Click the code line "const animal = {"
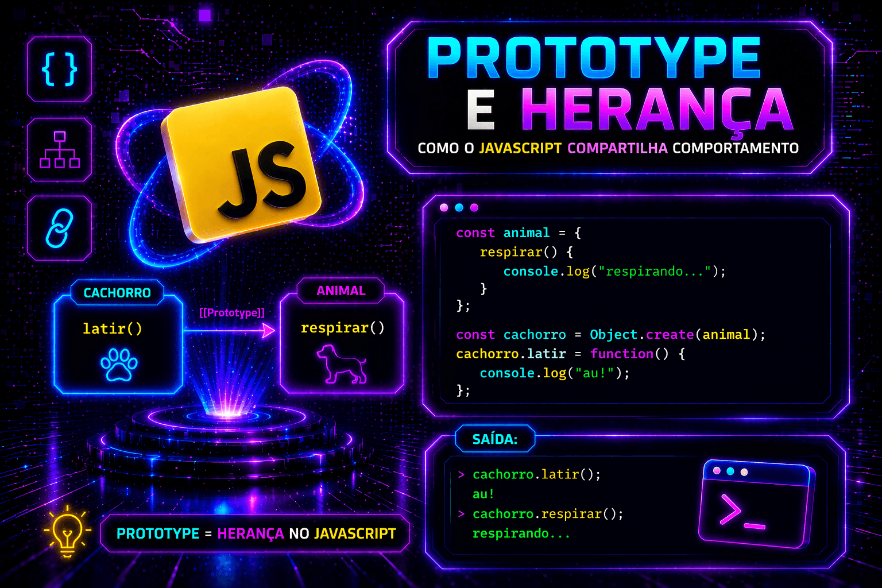The height and width of the screenshot is (588, 882). 519,233
